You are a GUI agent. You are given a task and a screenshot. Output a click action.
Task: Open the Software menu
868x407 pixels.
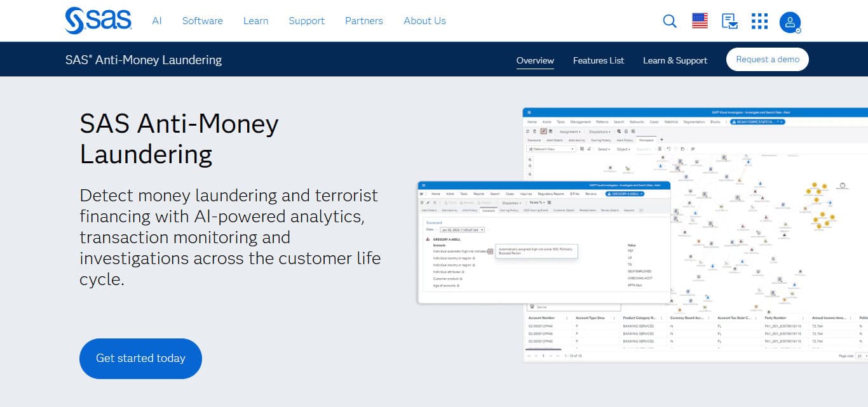[203, 20]
